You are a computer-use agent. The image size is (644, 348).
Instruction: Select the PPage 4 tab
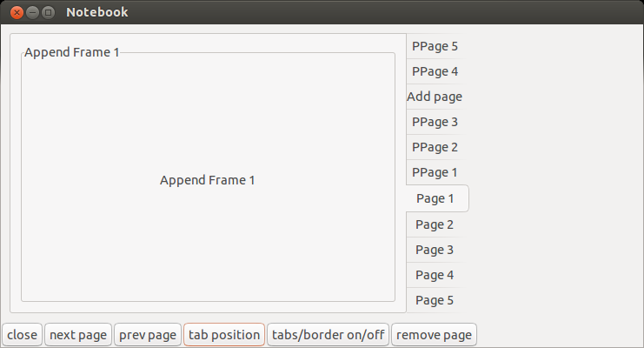point(435,71)
